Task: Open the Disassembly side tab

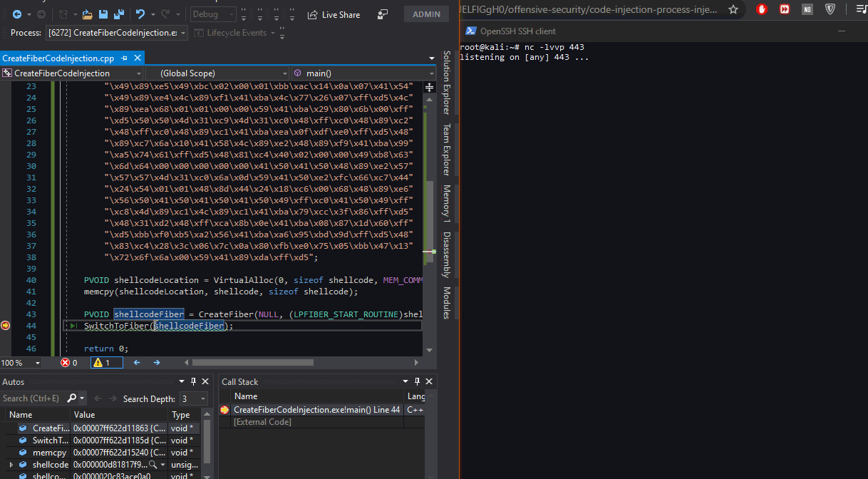Action: 447,254
